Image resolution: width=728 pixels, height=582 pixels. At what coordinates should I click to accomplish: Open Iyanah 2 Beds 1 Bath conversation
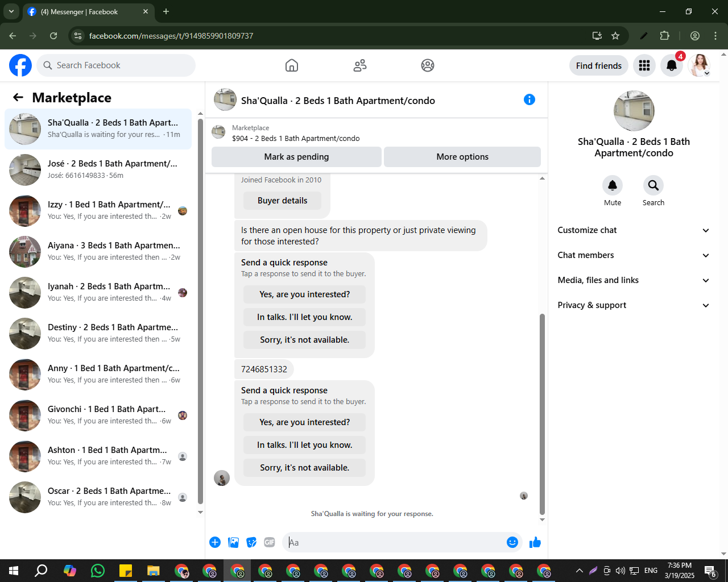click(98, 293)
